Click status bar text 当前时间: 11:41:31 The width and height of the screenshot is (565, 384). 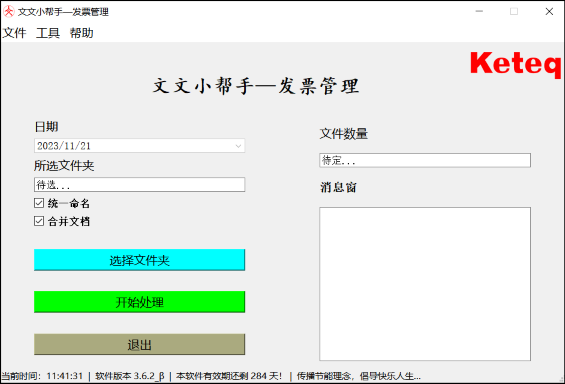tap(42, 376)
